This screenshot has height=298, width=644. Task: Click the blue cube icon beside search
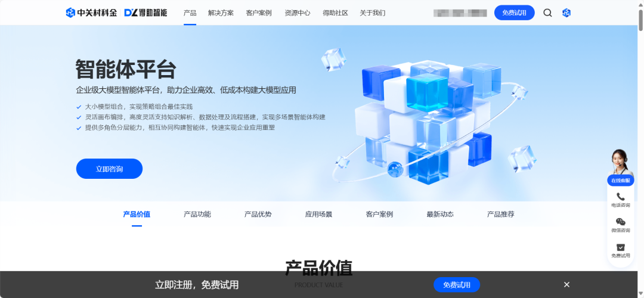(x=566, y=13)
